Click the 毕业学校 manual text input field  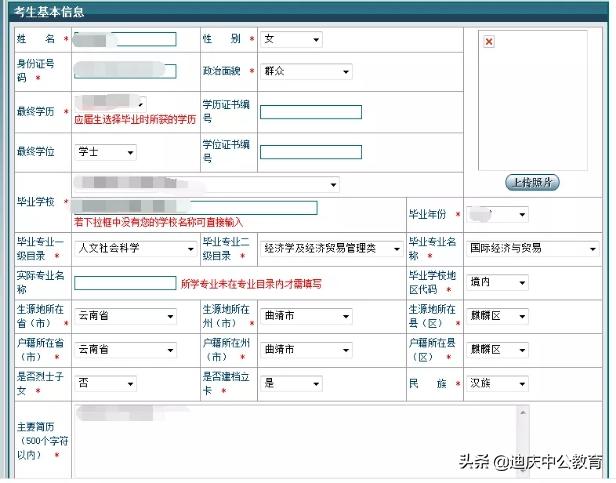196,208
